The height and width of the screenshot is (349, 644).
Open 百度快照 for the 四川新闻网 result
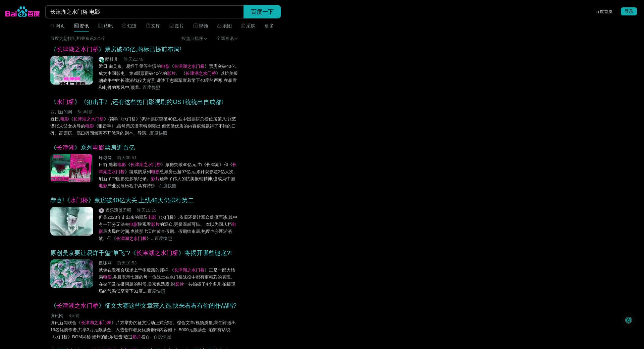click(159, 133)
